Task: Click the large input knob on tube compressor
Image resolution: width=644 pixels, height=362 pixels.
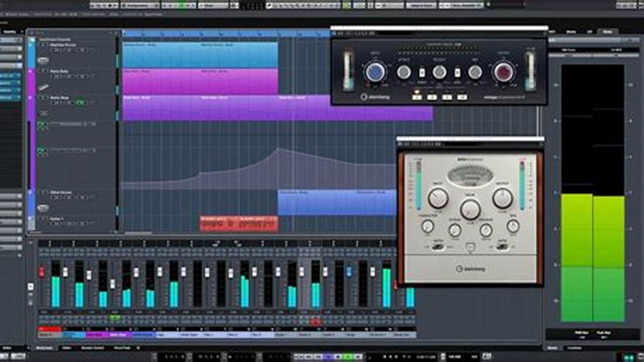Action: pyautogui.click(x=438, y=198)
